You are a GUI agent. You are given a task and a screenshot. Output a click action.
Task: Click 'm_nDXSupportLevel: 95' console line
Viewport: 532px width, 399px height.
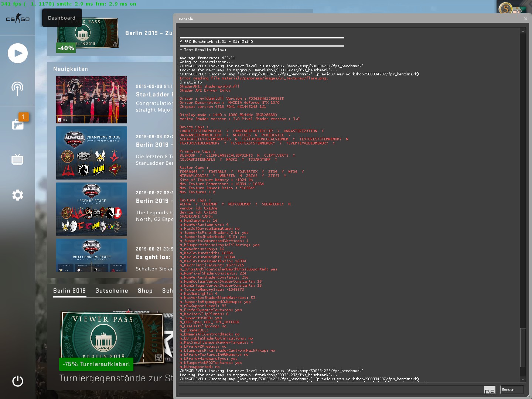click(203, 306)
